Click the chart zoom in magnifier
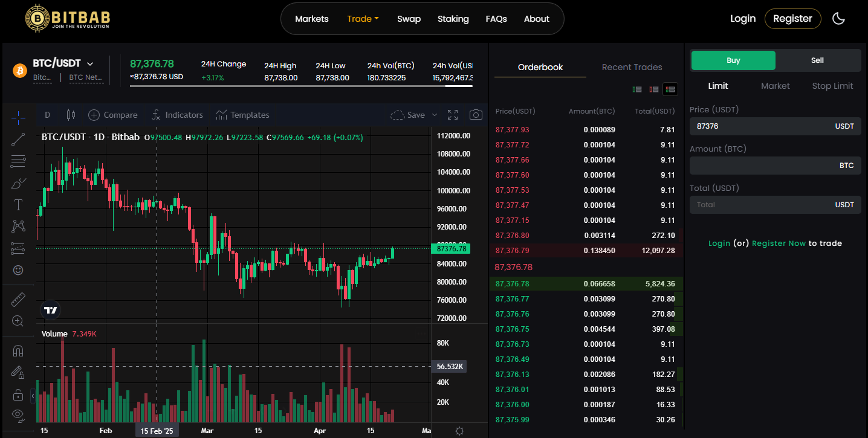This screenshot has width=868, height=438. [x=18, y=321]
